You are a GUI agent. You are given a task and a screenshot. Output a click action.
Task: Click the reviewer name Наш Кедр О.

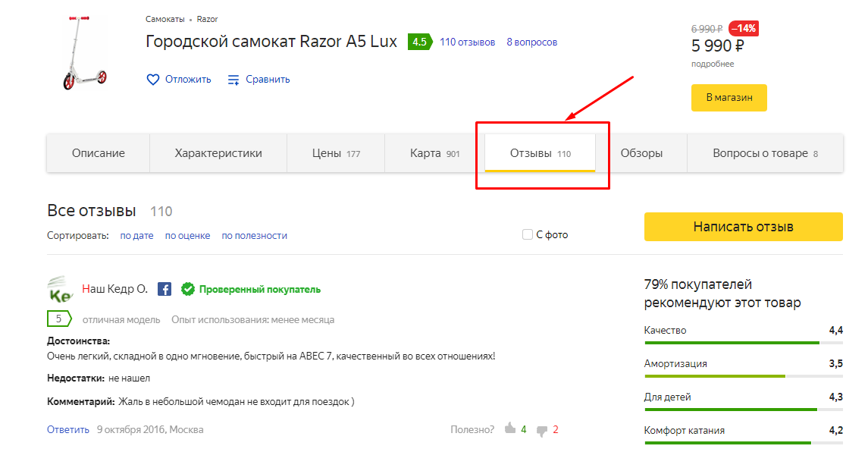tap(114, 289)
